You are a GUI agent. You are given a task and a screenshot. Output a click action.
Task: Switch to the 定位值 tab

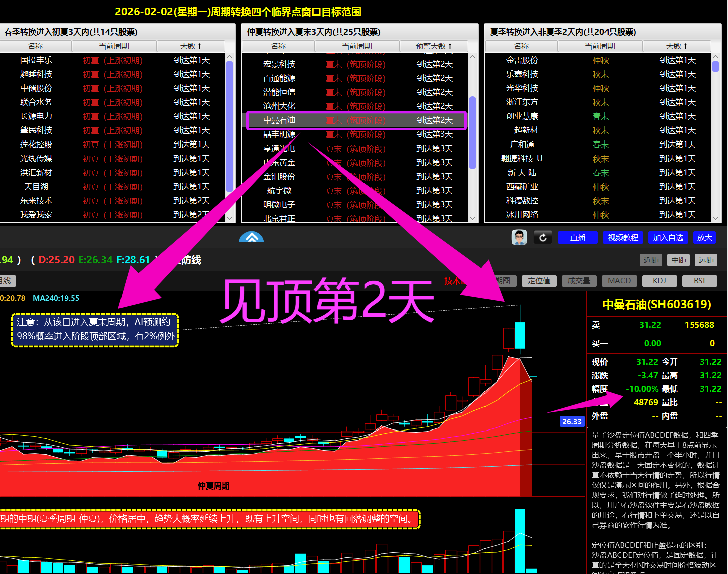click(x=539, y=281)
